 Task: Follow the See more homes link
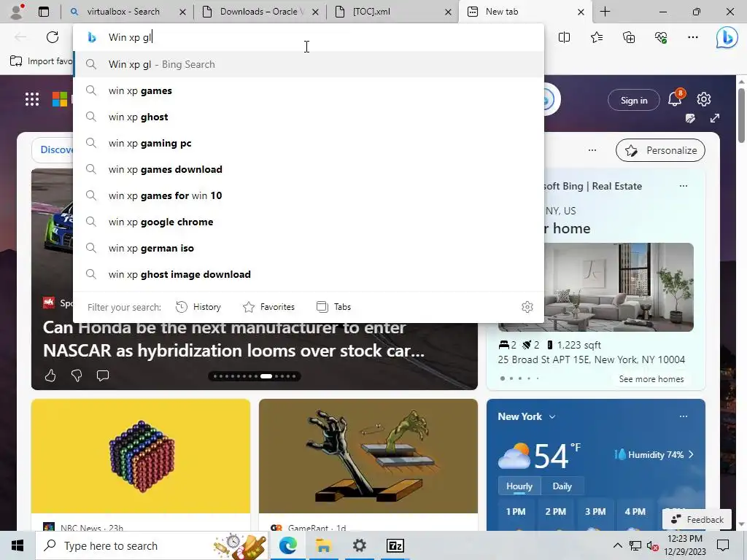pos(651,379)
